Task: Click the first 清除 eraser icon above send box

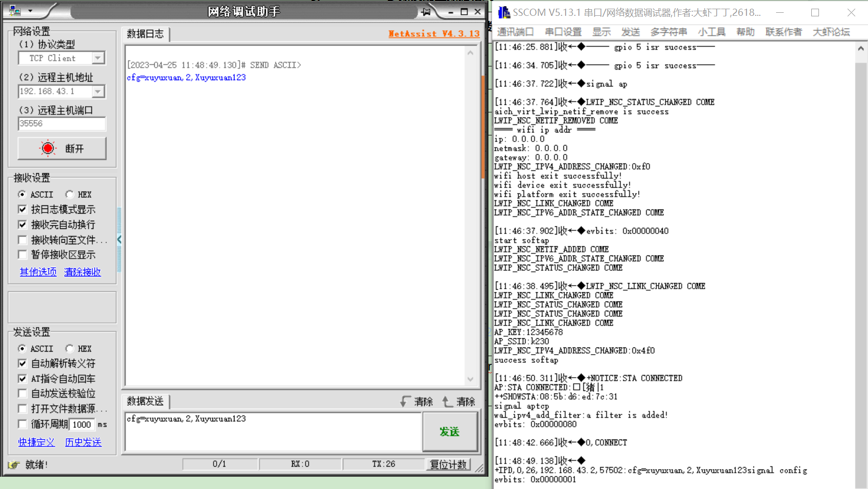Action: (x=406, y=402)
